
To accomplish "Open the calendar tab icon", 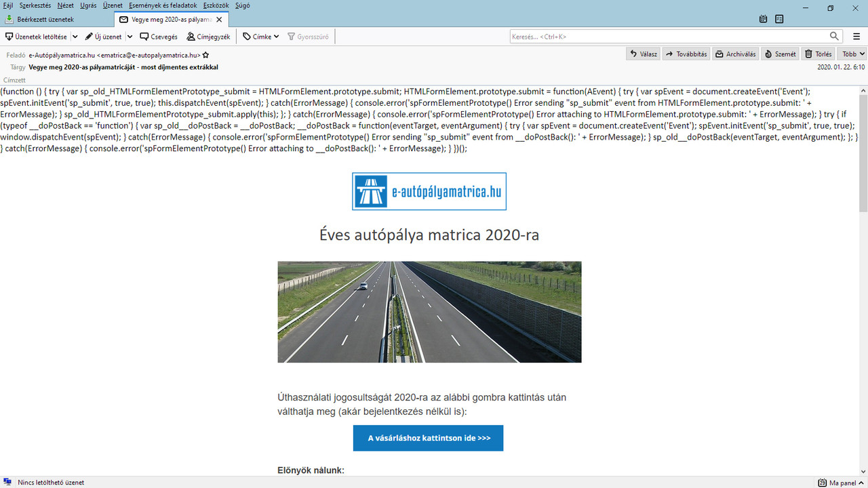I will [764, 19].
